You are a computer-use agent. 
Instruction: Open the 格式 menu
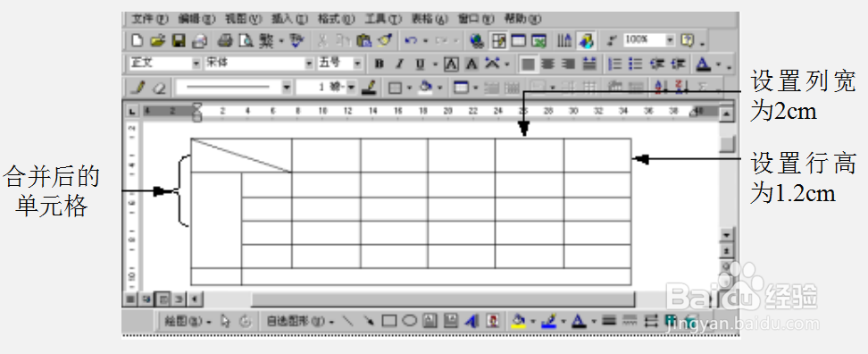click(336, 19)
